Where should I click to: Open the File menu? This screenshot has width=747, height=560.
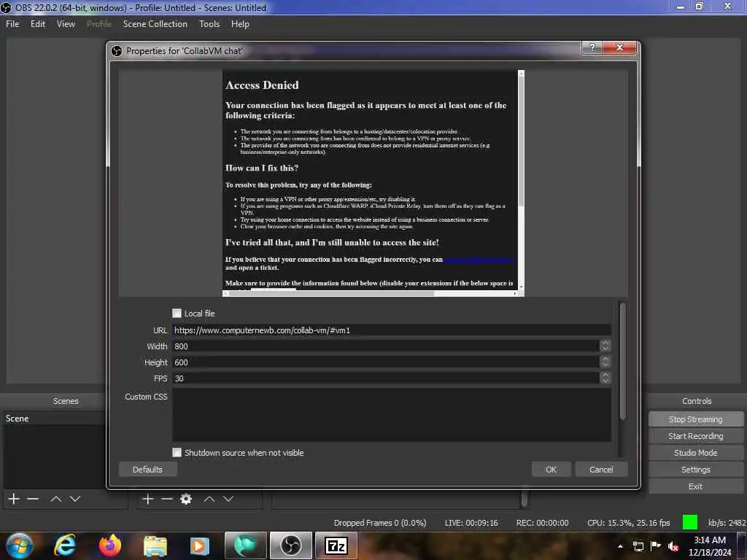pos(12,24)
